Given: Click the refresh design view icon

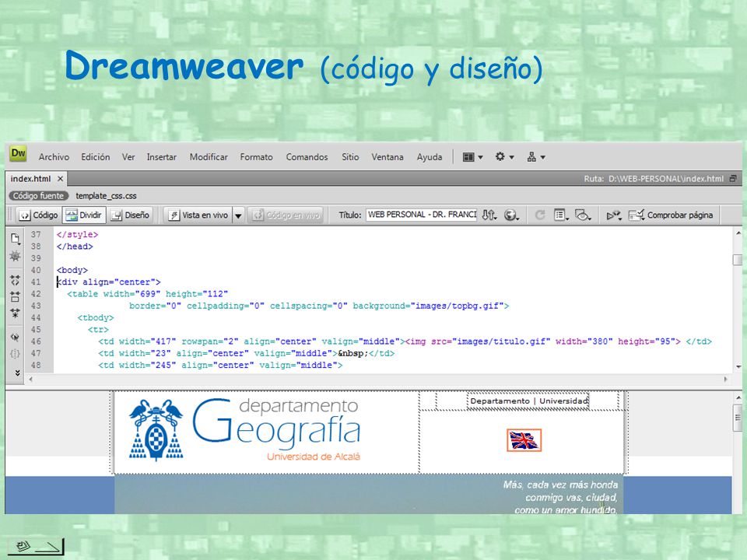Looking at the screenshot, I should tap(540, 215).
